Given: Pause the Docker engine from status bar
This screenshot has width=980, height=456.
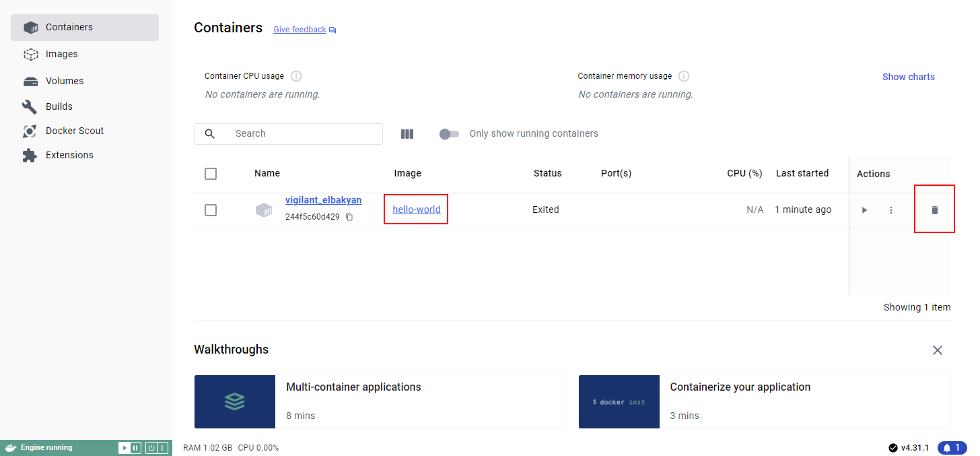Looking at the screenshot, I should tap(135, 448).
